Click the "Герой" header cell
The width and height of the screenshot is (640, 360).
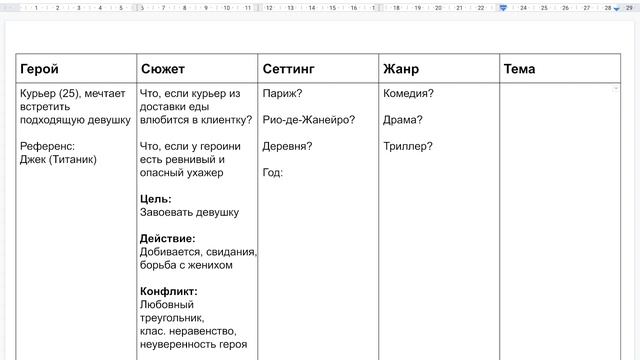(76, 69)
